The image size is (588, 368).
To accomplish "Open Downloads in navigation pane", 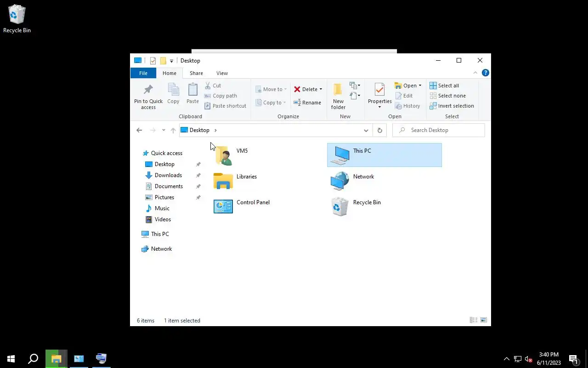I will pos(168,175).
